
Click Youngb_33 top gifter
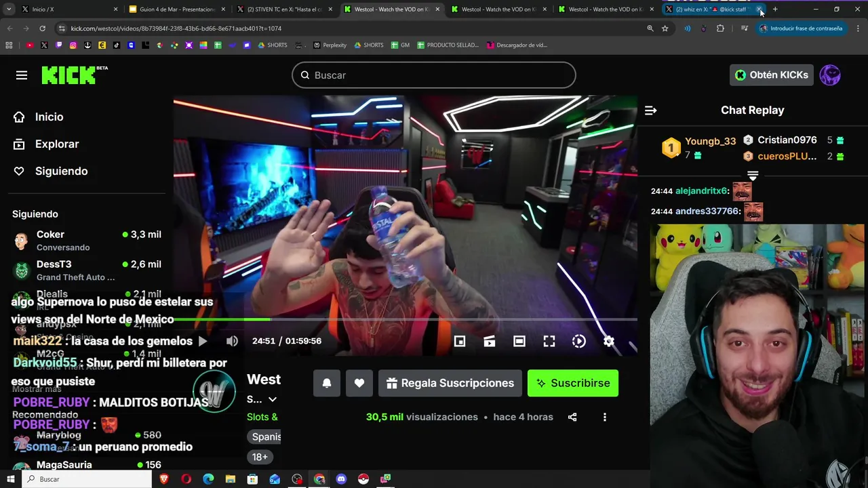[710, 141]
